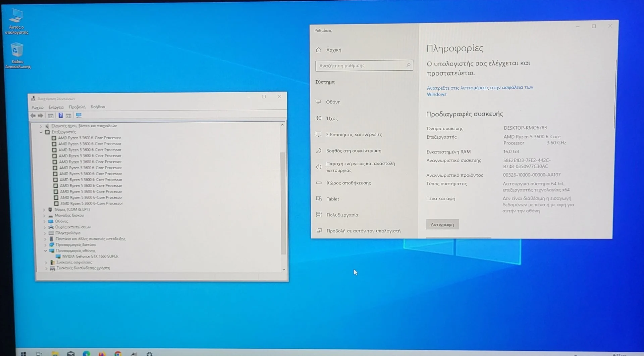
Task: Open Πολυδιεργασία settings page
Action: coord(342,215)
